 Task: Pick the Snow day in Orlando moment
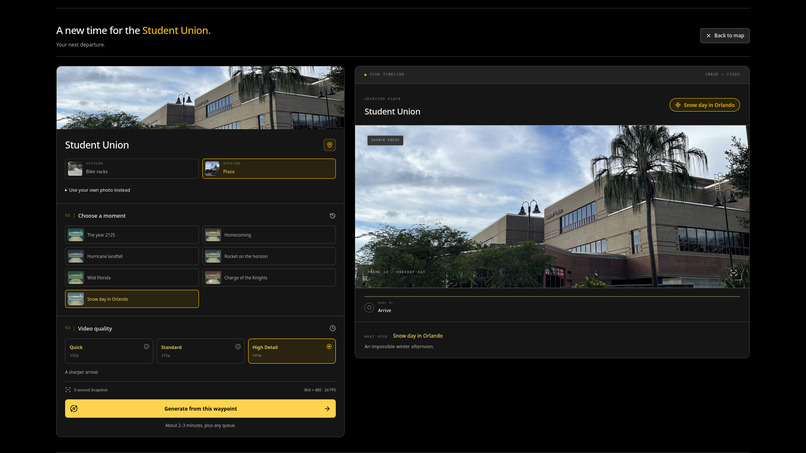[132, 299]
